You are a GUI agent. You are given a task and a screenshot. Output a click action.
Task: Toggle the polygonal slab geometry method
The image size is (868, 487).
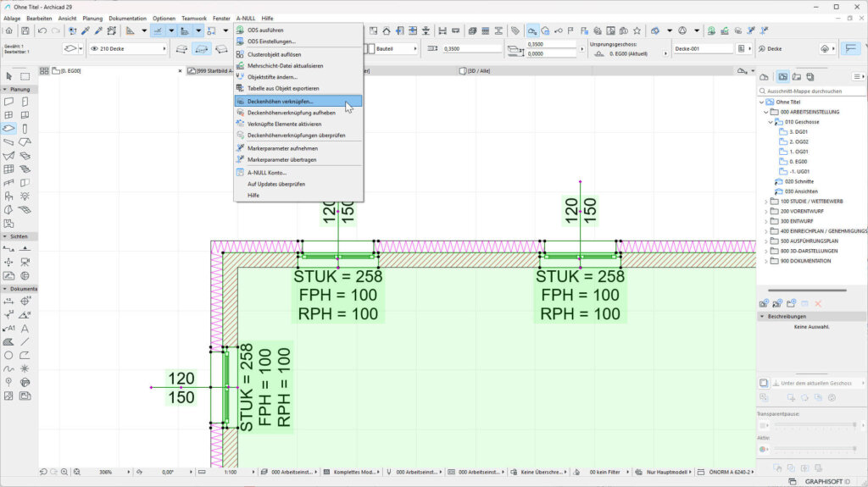(x=181, y=49)
